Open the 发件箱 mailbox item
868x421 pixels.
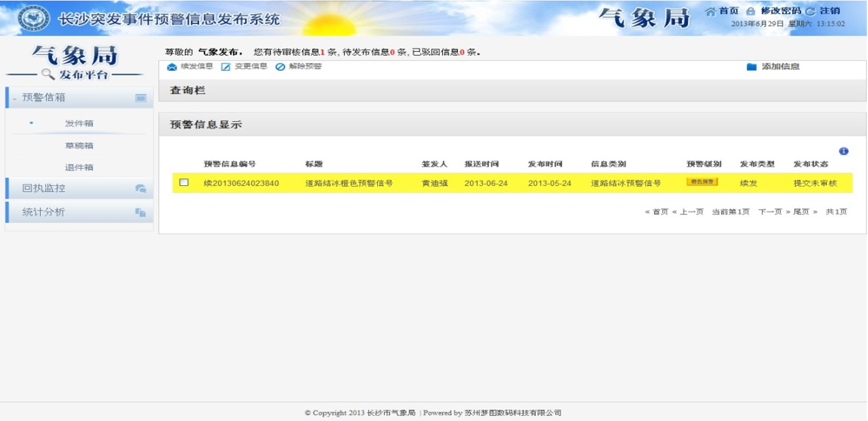click(x=79, y=123)
